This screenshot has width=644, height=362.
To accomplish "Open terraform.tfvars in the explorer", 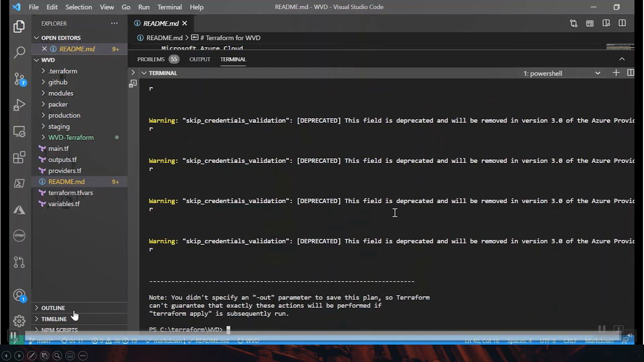I will tap(70, 193).
